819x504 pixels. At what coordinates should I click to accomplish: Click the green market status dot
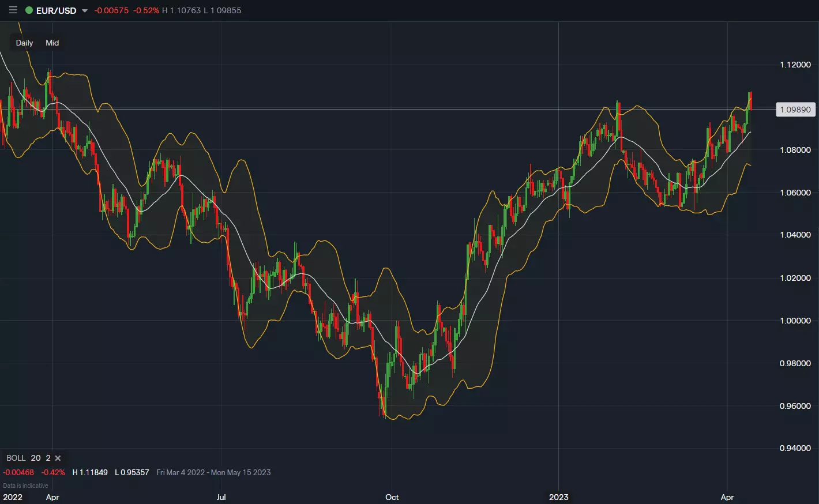pyautogui.click(x=29, y=10)
